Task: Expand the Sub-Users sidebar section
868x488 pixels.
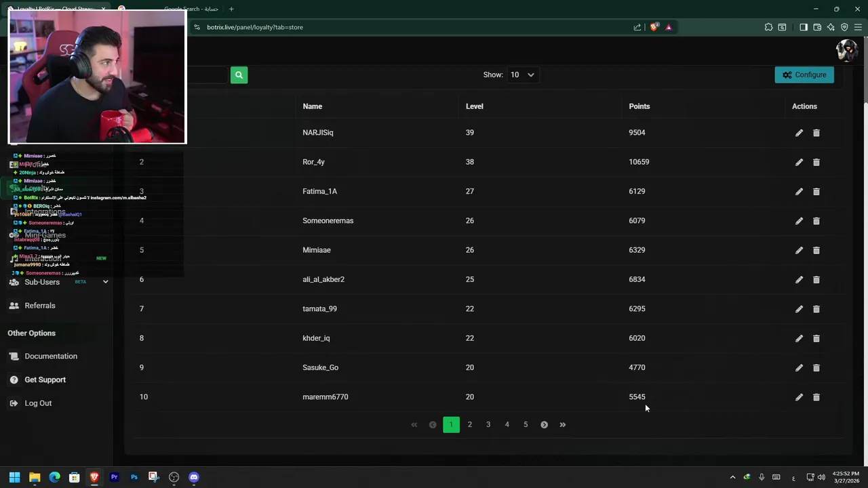Action: [x=105, y=282]
